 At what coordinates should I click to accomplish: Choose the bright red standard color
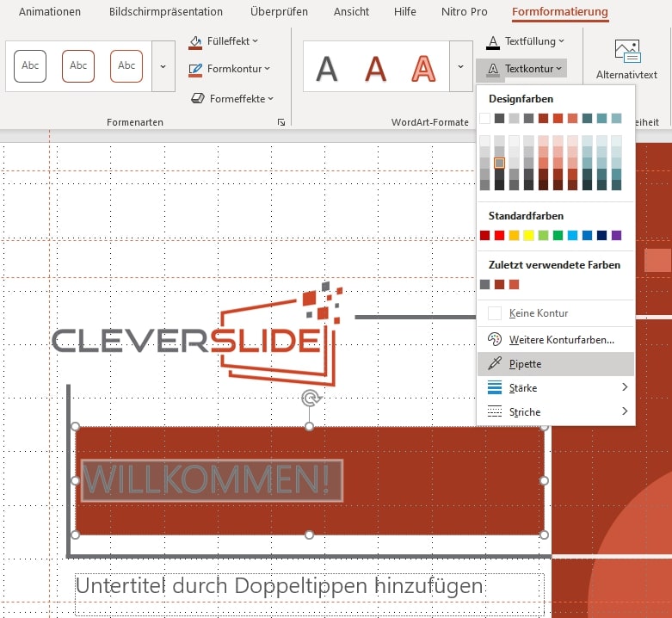click(x=499, y=235)
